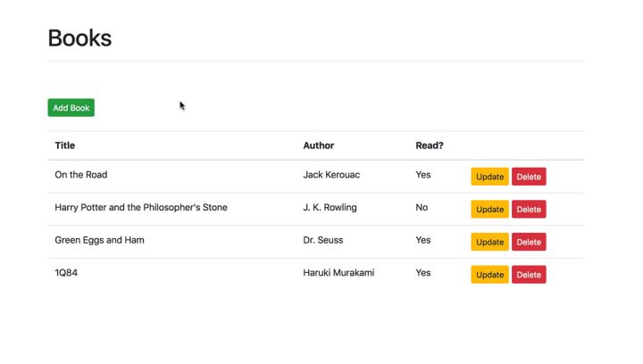This screenshot has height=364, width=643.
Task: Click the Books page heading
Action: click(79, 38)
